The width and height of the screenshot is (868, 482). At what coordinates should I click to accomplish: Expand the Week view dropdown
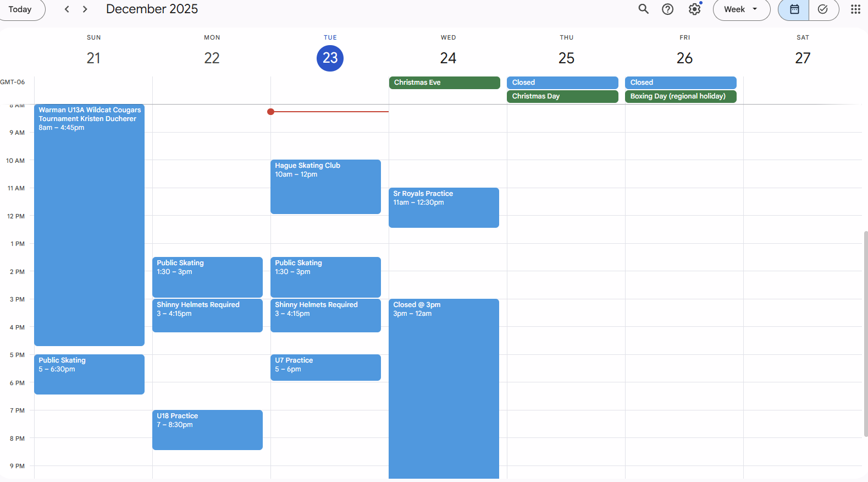741,9
